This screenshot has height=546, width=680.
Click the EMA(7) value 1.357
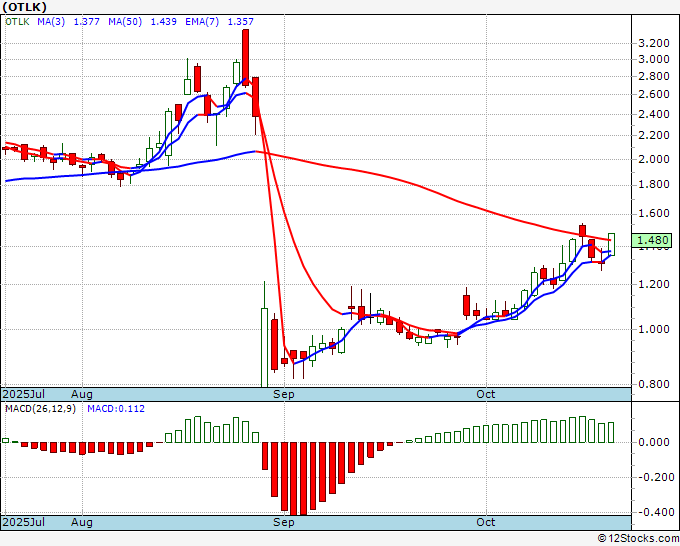tap(241, 21)
